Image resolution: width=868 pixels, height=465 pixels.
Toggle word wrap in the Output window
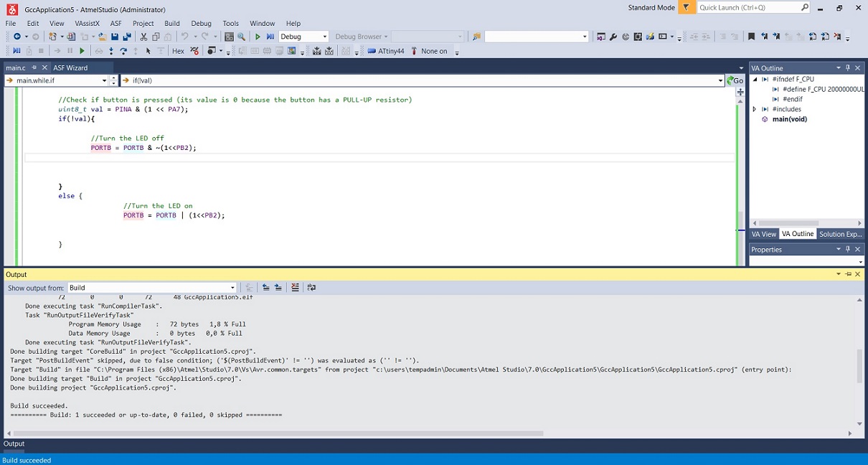pos(312,287)
